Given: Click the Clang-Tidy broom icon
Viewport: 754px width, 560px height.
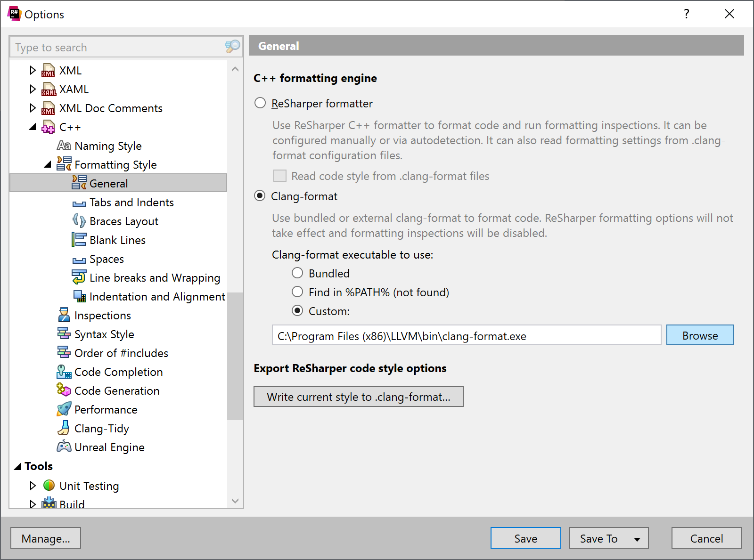Looking at the screenshot, I should click(x=64, y=428).
